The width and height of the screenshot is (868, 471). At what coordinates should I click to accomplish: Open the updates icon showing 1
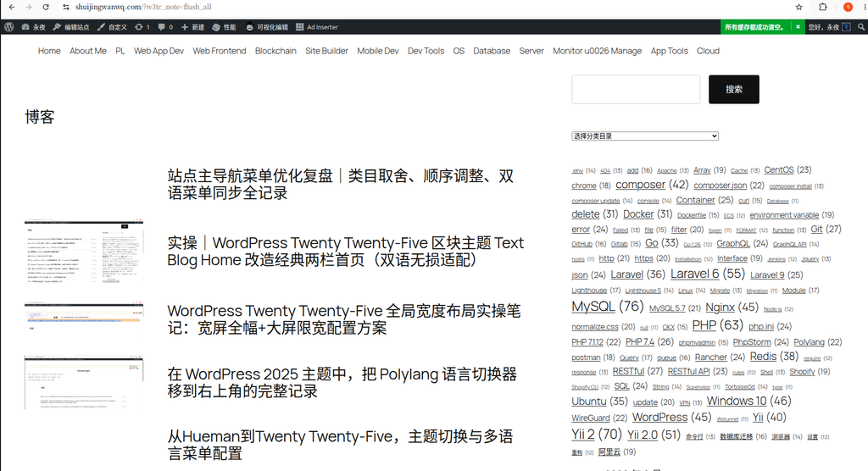tap(142, 26)
